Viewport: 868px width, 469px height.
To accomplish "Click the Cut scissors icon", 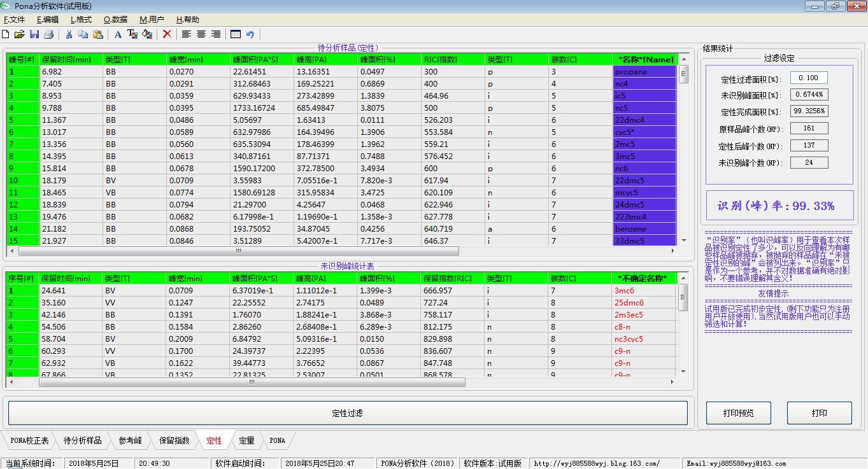I will click(x=69, y=34).
